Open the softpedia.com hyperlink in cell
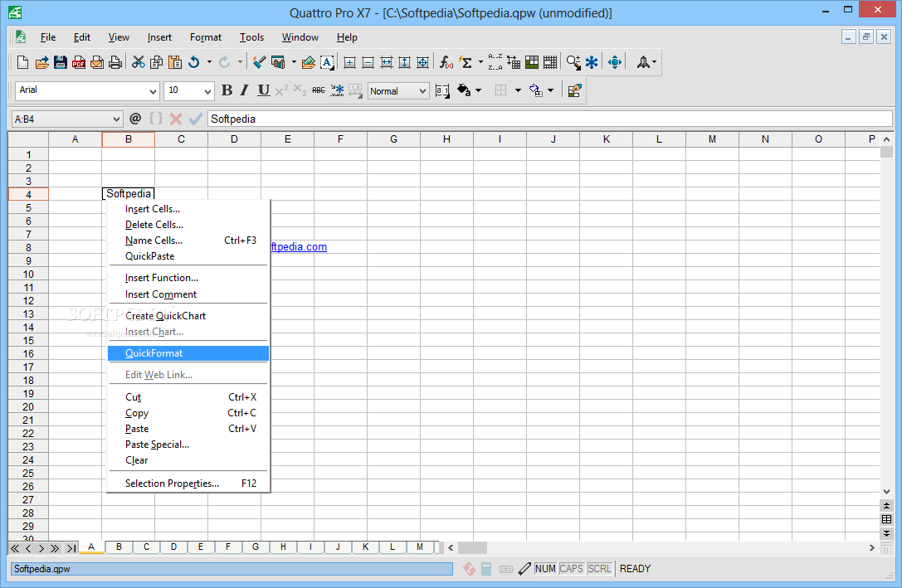The height and width of the screenshot is (588, 902). click(x=299, y=246)
